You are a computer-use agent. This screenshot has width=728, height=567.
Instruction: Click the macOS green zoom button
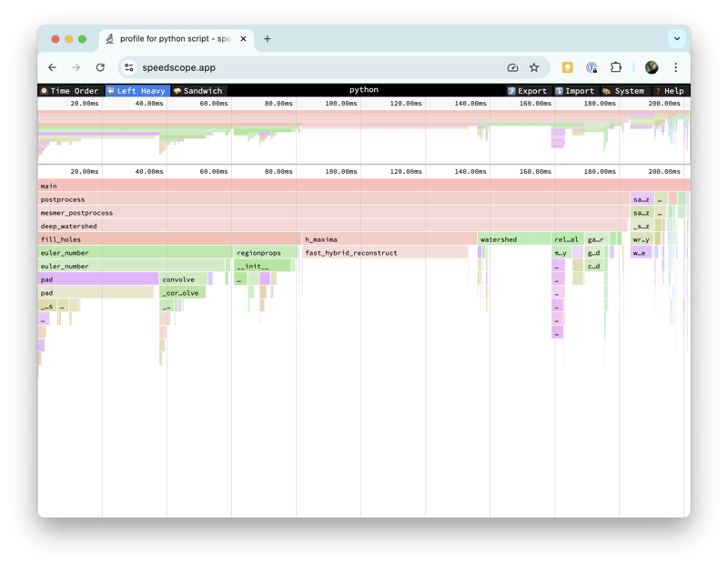click(x=82, y=39)
